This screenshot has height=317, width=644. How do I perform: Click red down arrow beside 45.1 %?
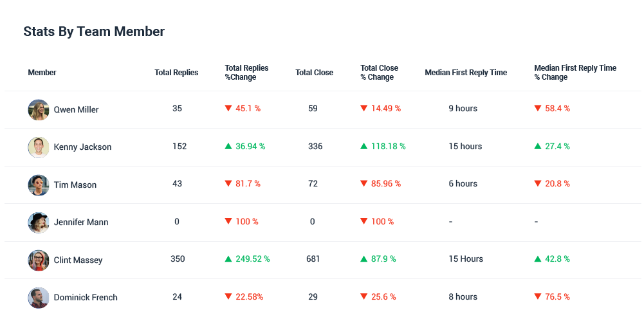tap(228, 109)
